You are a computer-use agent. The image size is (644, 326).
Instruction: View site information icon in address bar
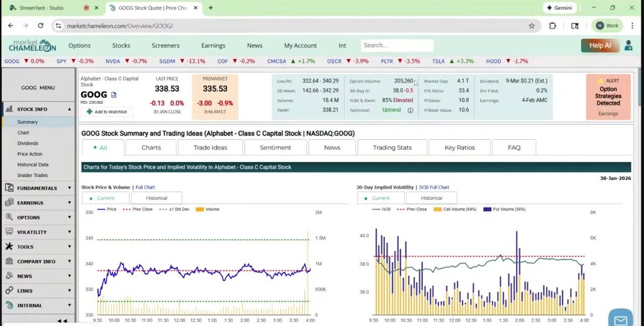point(58,25)
